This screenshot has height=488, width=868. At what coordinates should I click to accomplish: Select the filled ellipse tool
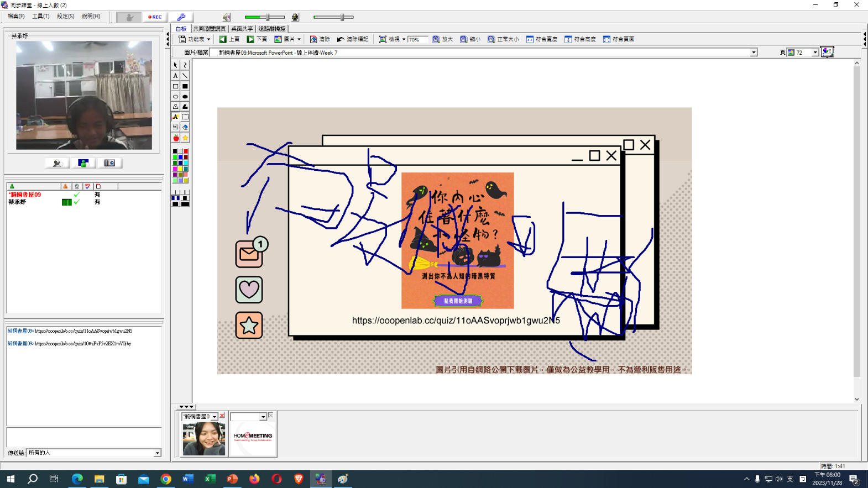pos(185,97)
